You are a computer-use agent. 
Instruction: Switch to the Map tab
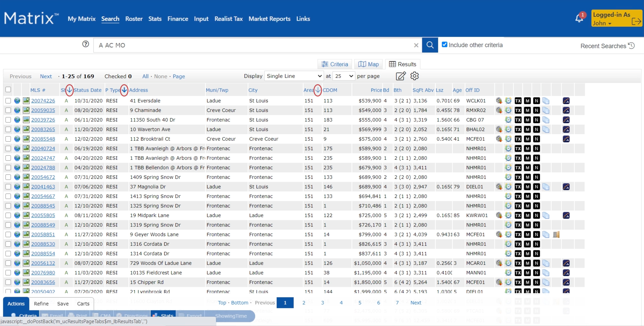369,64
